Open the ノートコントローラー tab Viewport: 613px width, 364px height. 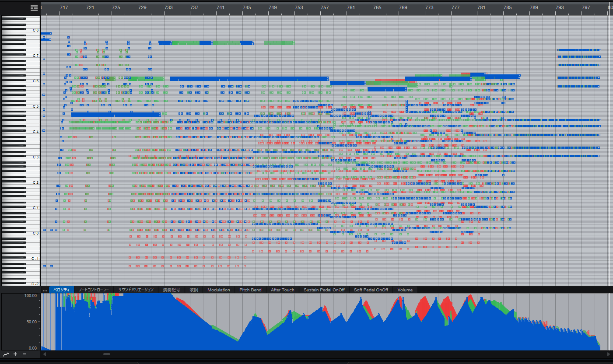(x=94, y=290)
